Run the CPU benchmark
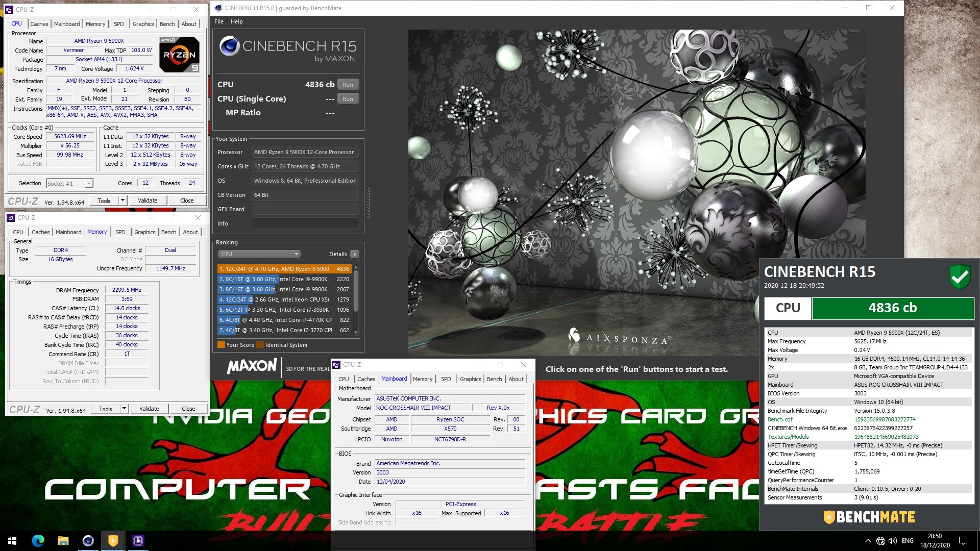Image resolution: width=980 pixels, height=551 pixels. point(348,85)
